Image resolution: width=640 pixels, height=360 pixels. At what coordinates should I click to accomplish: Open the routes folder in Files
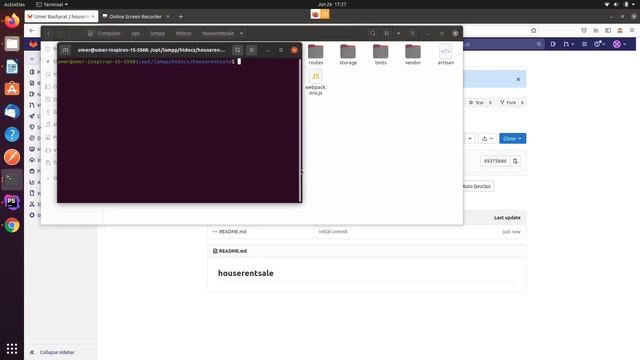(316, 55)
